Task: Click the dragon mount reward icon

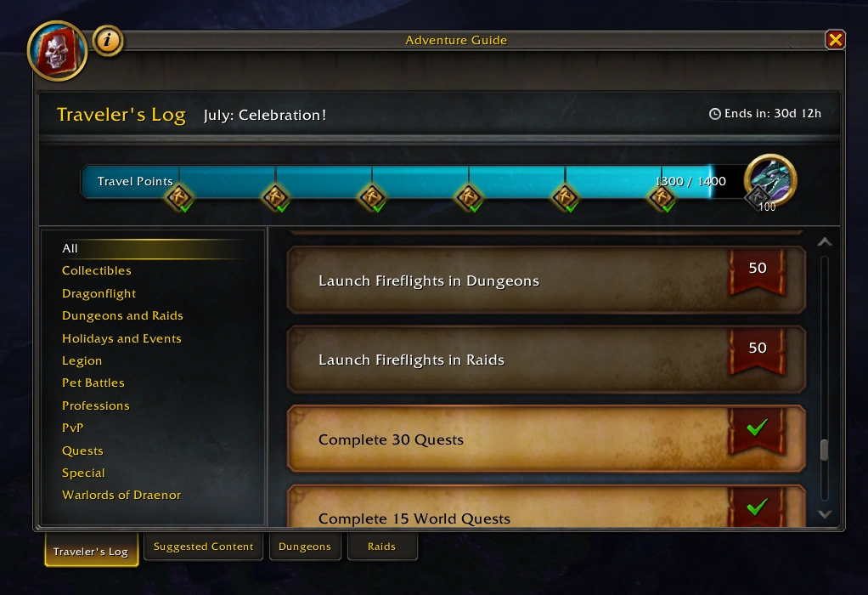Action: (x=770, y=180)
